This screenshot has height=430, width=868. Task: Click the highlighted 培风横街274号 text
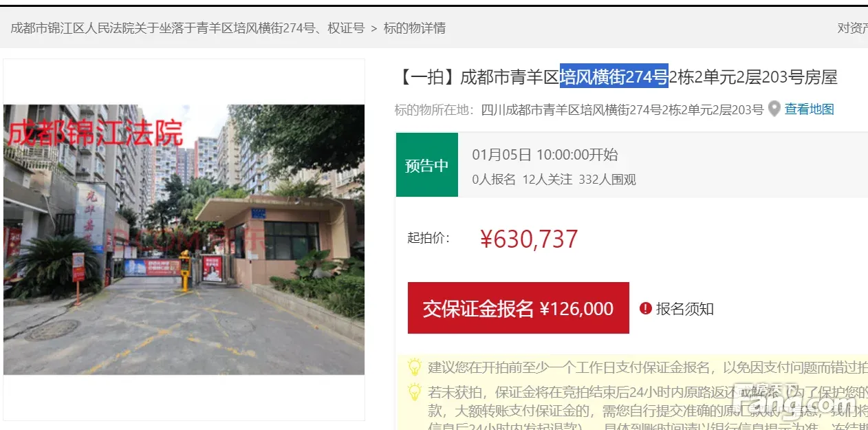(614, 77)
